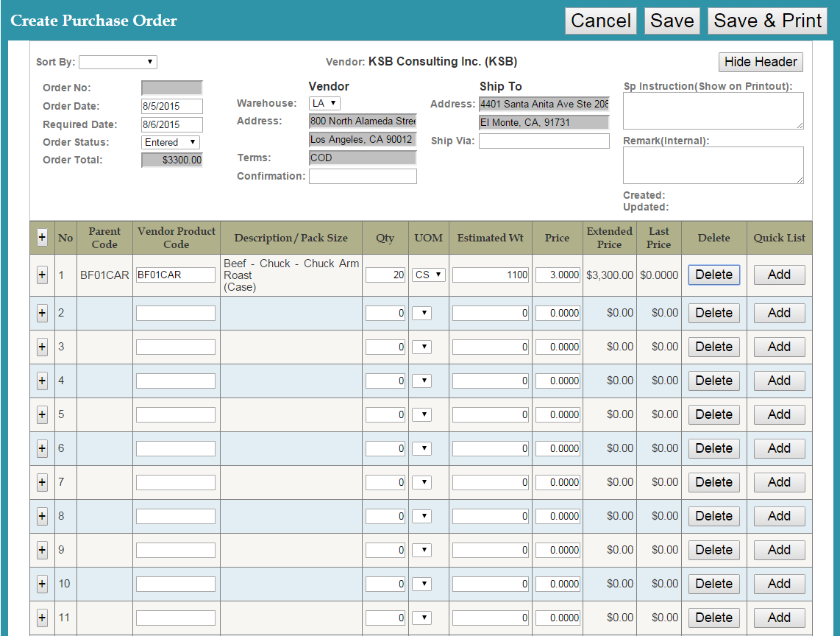The height and width of the screenshot is (636, 840).
Task: Click the plus icon on row 10
Action: tap(42, 584)
